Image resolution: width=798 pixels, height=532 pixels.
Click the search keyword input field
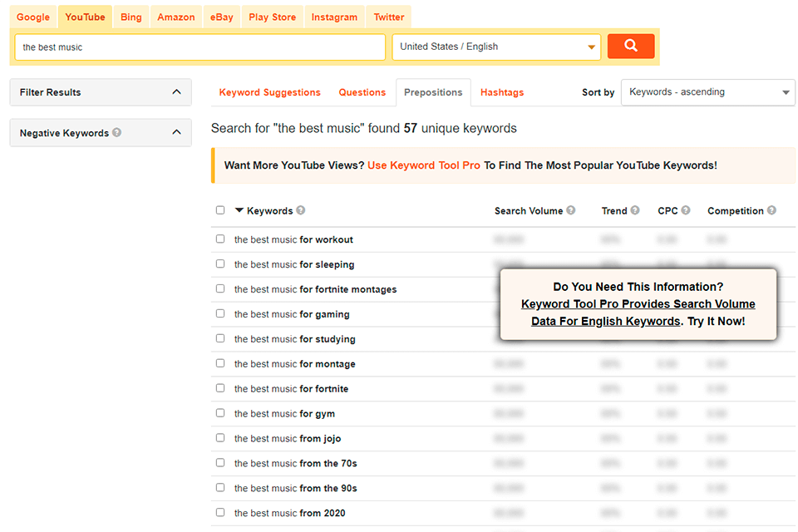coord(199,47)
